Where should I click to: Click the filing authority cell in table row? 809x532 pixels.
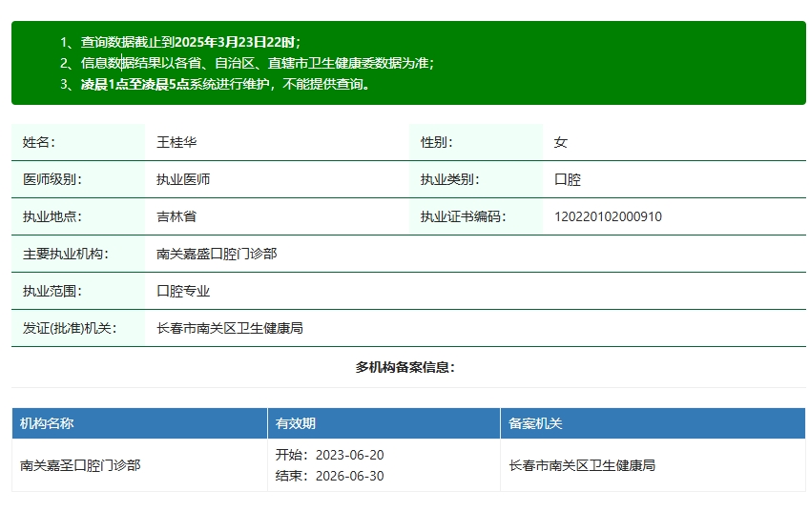tap(582, 465)
